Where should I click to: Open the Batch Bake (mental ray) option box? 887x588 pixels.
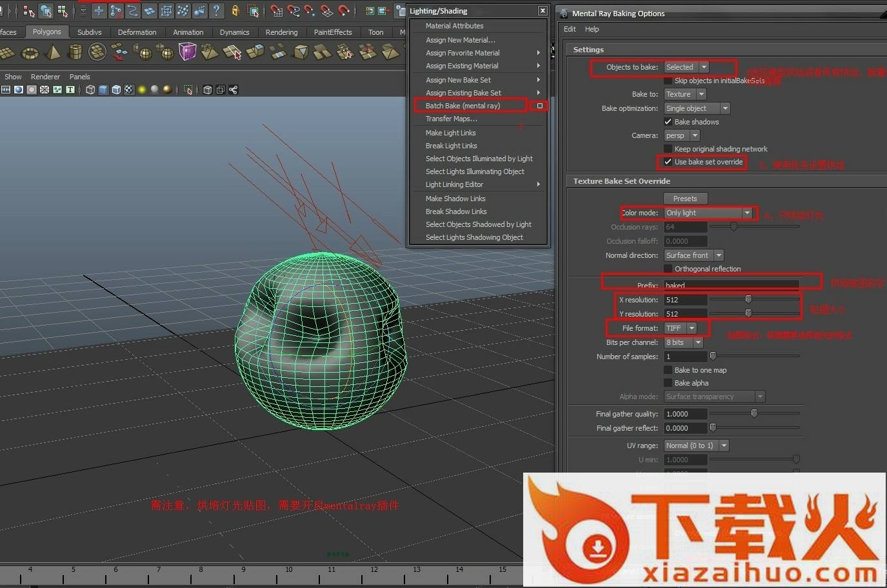[540, 106]
